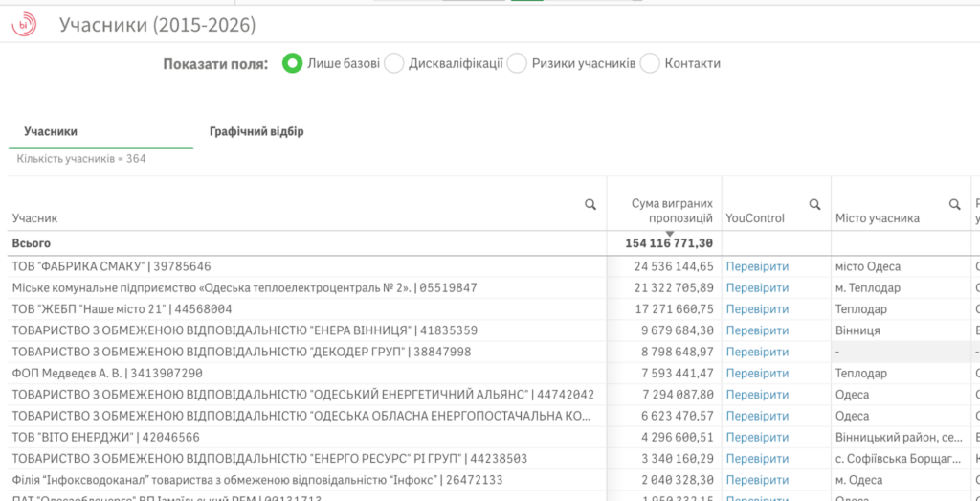Select the "ЕНЕРА ВІННИЦЯ" participant cell

238,330
